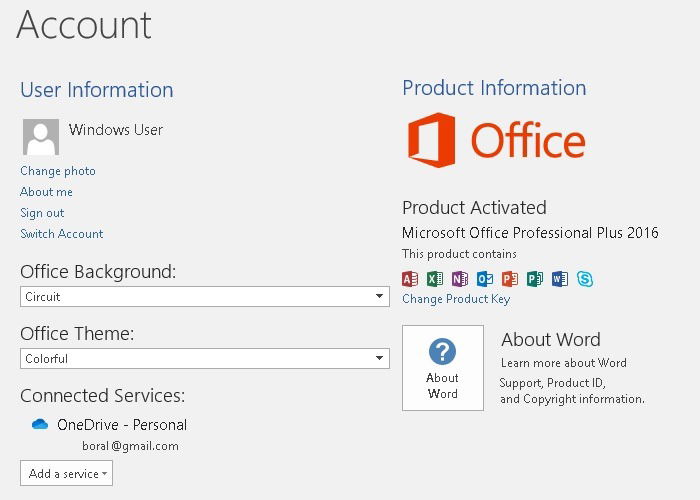Open the Office Background dropdown

pos(205,296)
